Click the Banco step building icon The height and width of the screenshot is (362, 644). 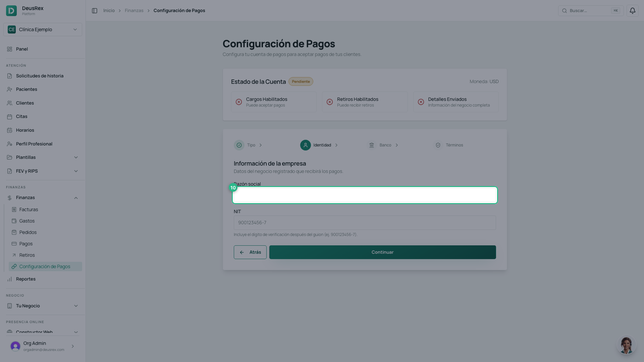[x=372, y=145]
